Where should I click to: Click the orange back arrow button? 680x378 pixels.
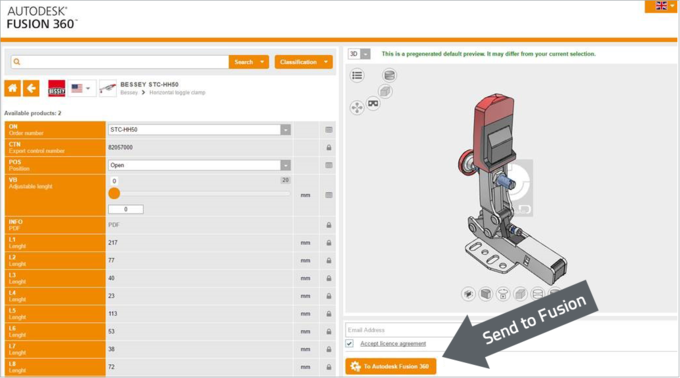click(x=31, y=88)
